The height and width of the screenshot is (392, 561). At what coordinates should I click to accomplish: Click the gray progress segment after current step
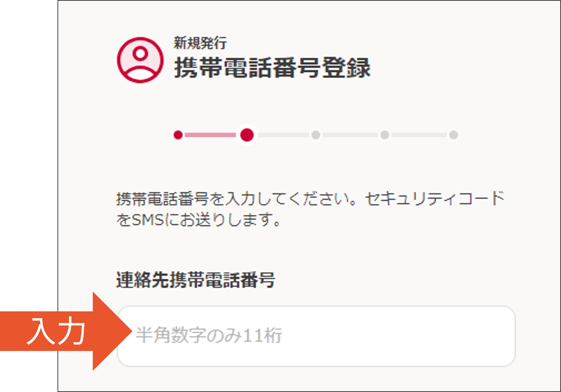coord(284,135)
